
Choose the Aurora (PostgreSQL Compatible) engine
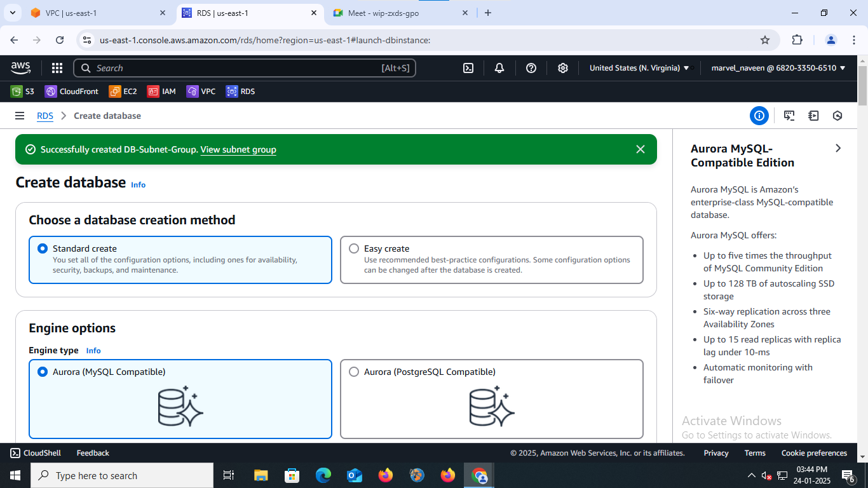point(492,399)
